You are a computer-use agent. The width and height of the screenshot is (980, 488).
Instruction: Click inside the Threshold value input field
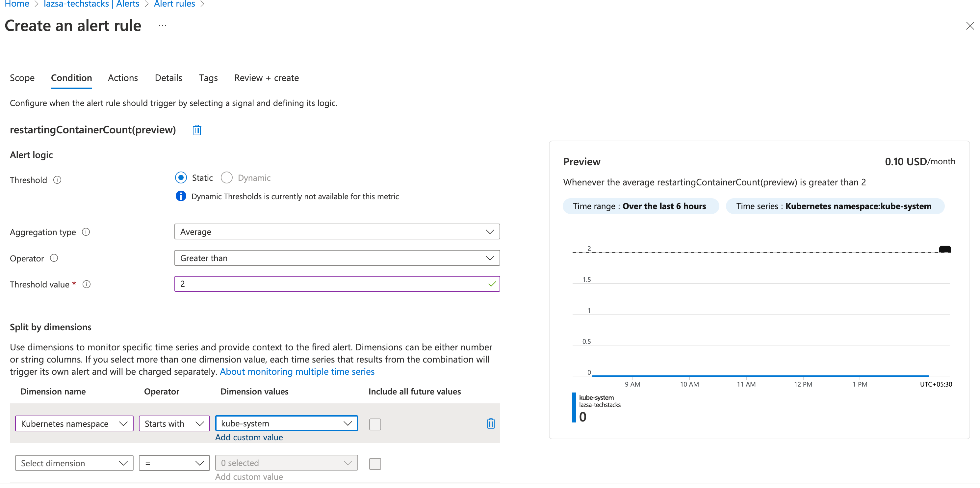[337, 284]
